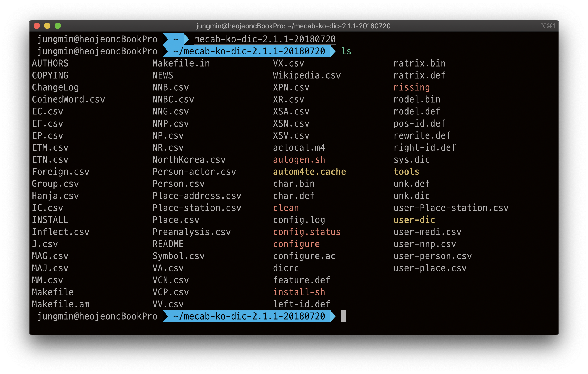Click the user-Place-station.csv file name
588x374 pixels.
[451, 208]
